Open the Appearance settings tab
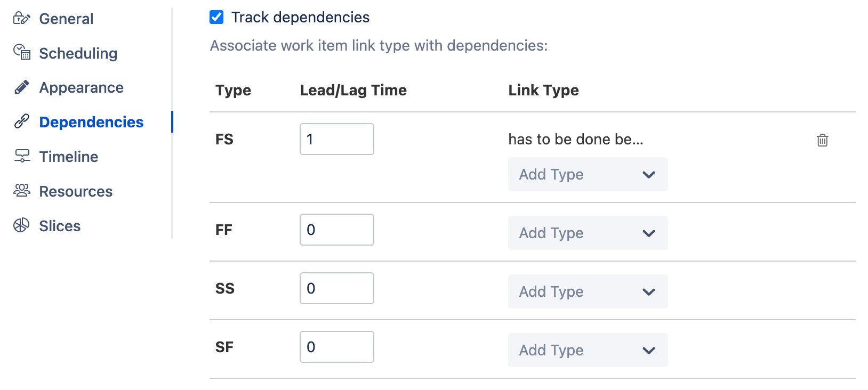The width and height of the screenshot is (868, 390). coord(81,87)
